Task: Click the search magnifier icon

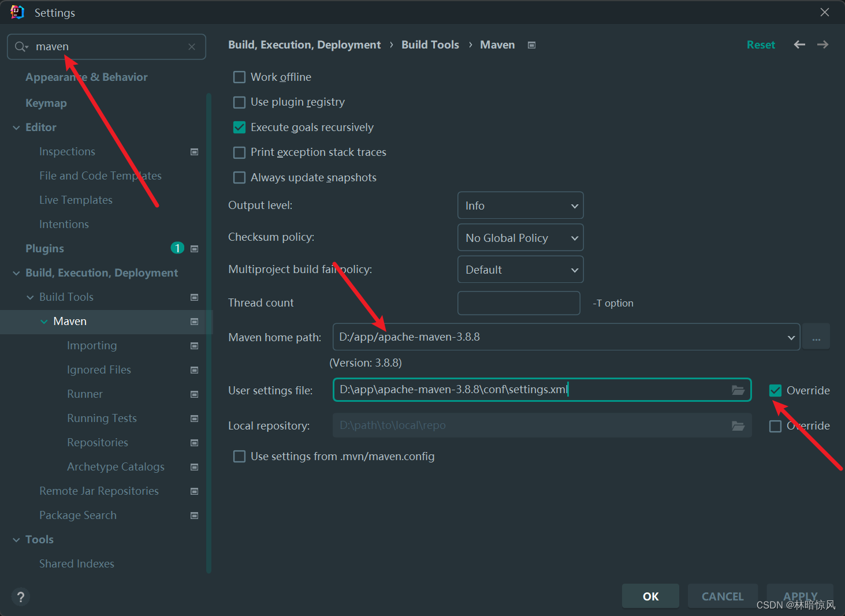Action: (21, 47)
